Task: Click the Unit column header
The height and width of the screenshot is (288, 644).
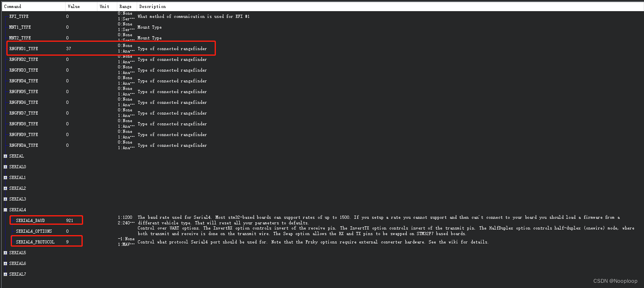Action: coord(107,6)
